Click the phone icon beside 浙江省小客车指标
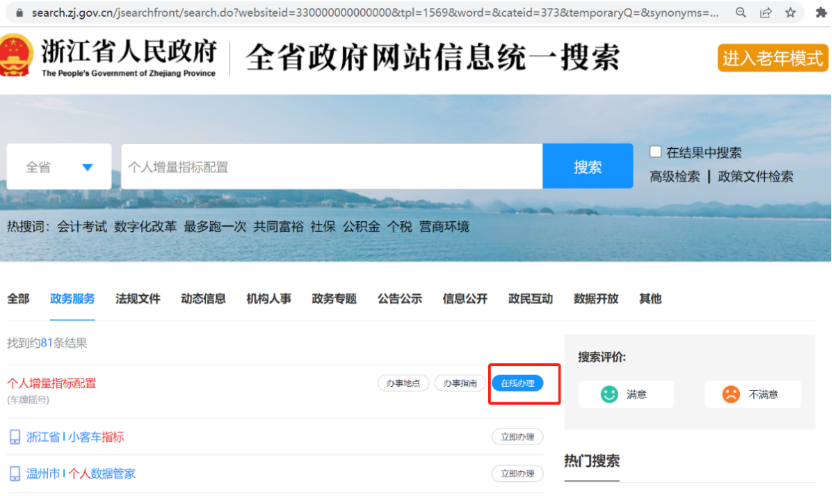This screenshot has width=832, height=496. click(15, 437)
